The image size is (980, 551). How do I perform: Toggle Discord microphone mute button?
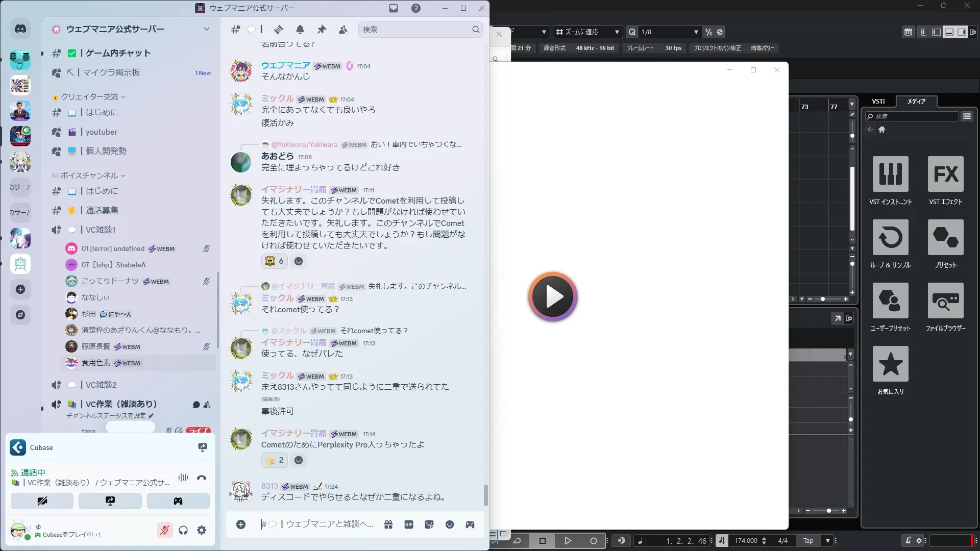tap(164, 530)
